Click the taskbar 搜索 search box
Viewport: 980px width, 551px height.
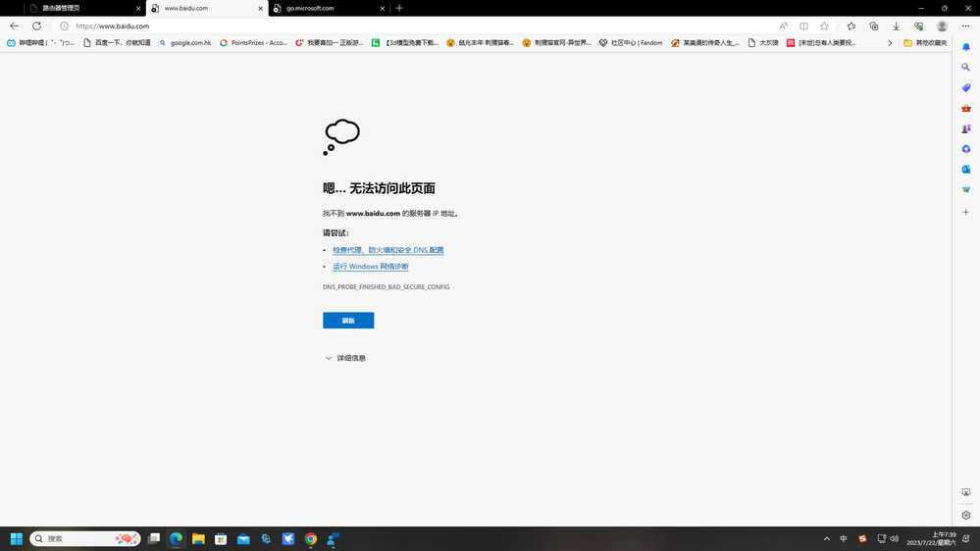click(85, 538)
